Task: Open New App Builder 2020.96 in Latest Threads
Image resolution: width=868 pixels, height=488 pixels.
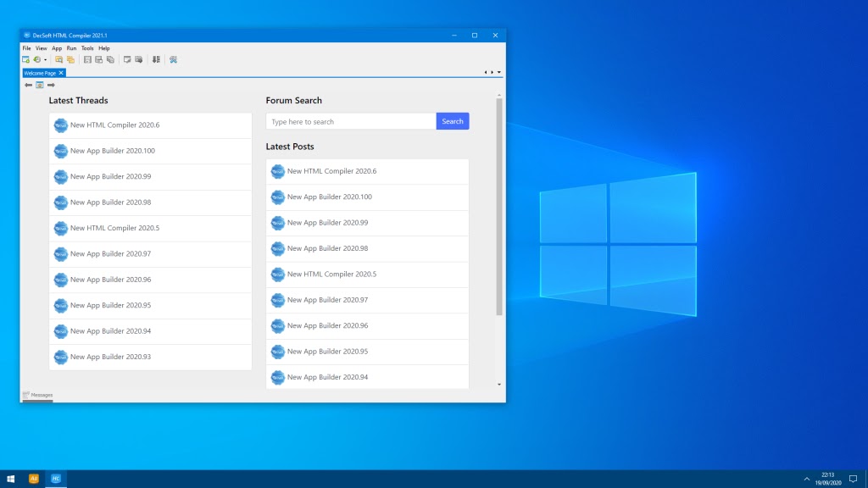Action: point(150,280)
